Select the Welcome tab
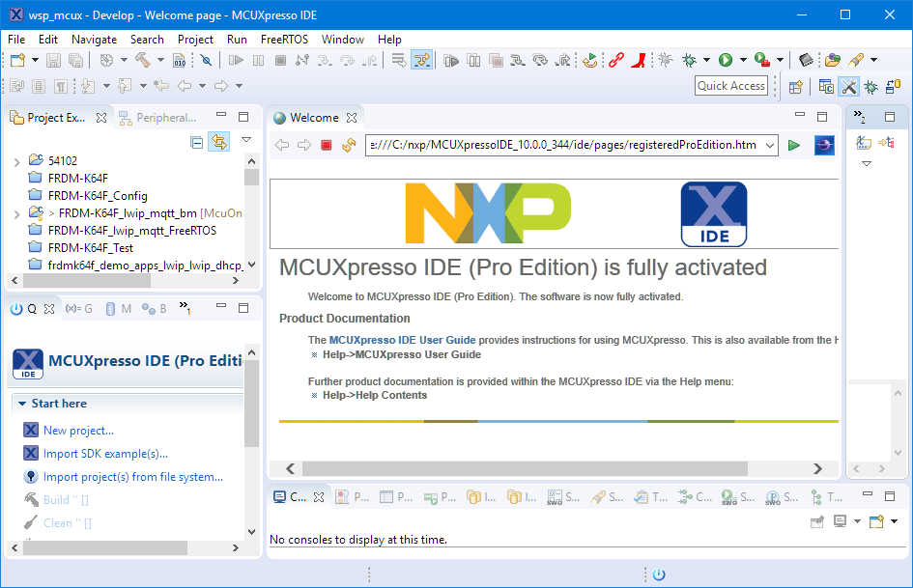 [x=314, y=116]
